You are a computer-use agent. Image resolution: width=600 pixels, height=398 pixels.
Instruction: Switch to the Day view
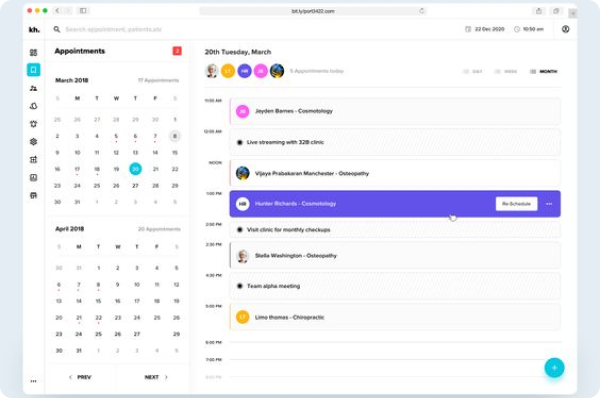point(473,72)
